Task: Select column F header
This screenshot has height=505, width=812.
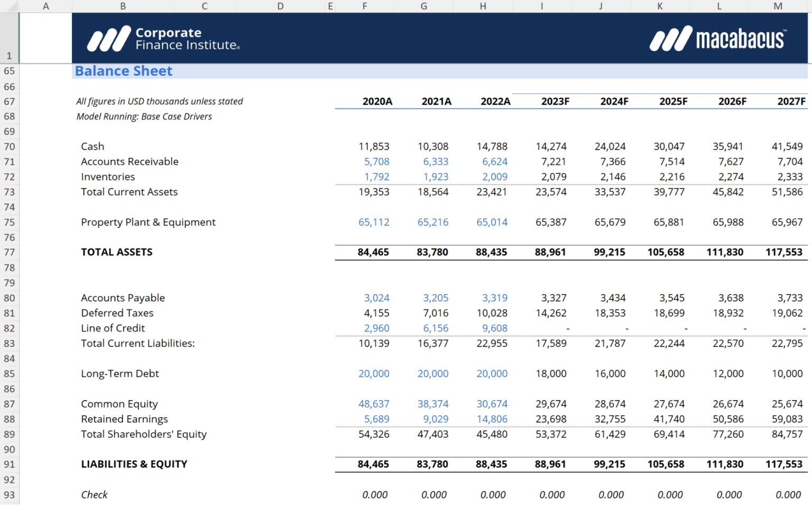Action: tap(364, 6)
